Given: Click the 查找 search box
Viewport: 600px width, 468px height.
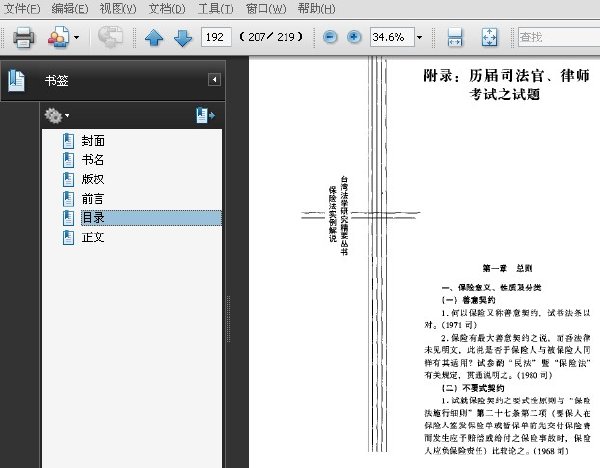Looking at the screenshot, I should (559, 37).
